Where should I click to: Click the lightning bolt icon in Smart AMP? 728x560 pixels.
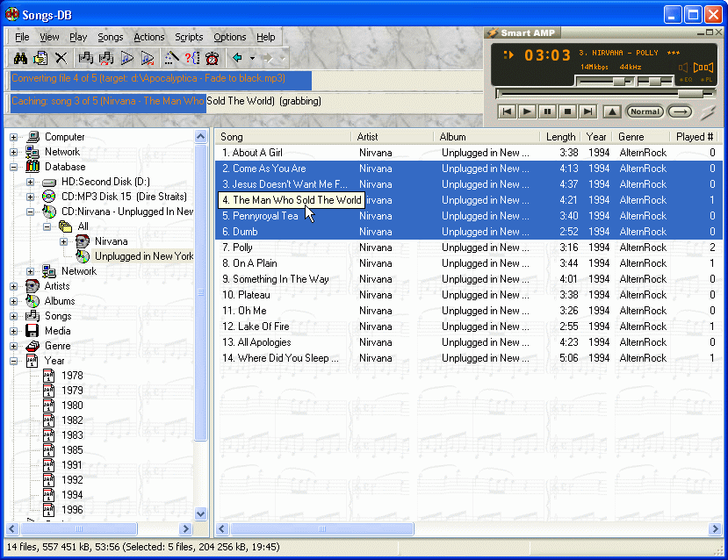pyautogui.click(x=709, y=112)
